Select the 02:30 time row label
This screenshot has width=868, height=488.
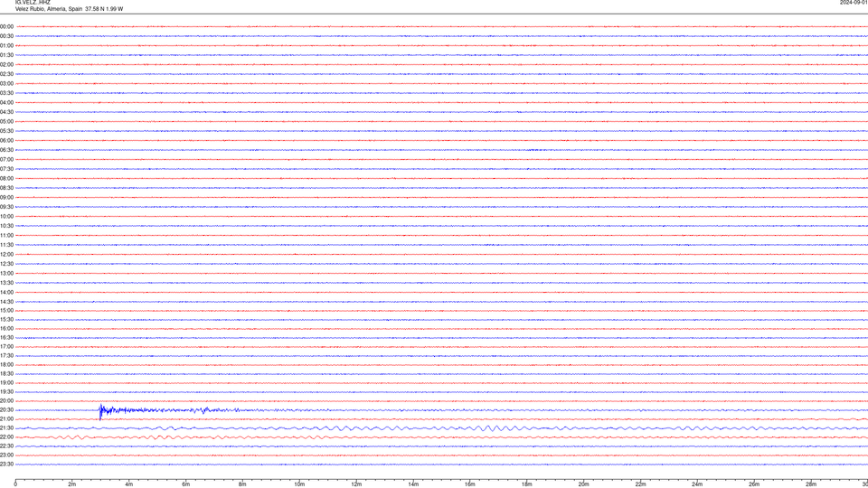point(6,73)
